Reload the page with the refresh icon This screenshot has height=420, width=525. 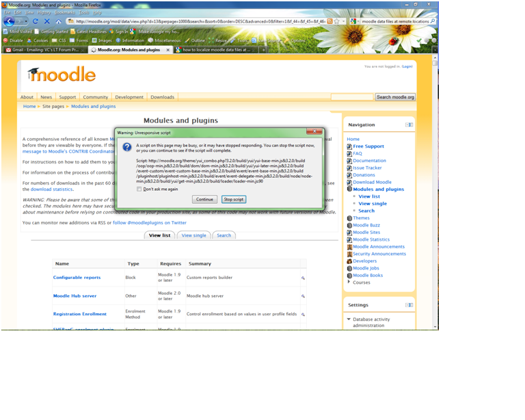[35, 21]
